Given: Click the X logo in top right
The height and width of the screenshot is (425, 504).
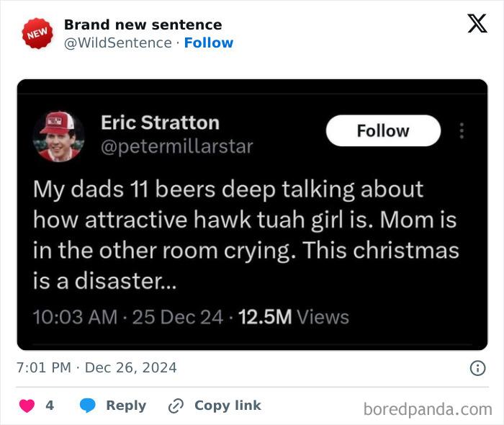Looking at the screenshot, I should tap(477, 24).
